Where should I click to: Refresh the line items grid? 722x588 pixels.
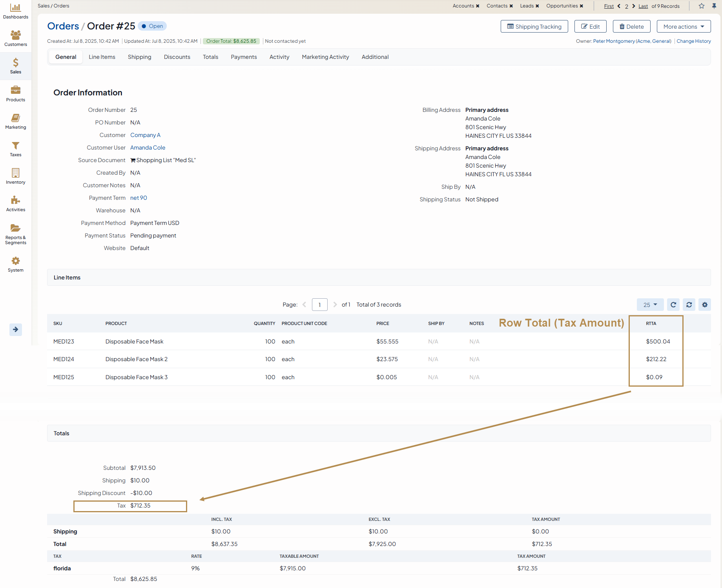pyautogui.click(x=673, y=305)
